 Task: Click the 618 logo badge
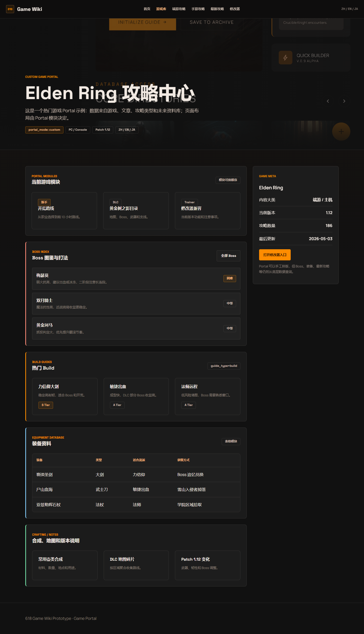(x=10, y=9)
